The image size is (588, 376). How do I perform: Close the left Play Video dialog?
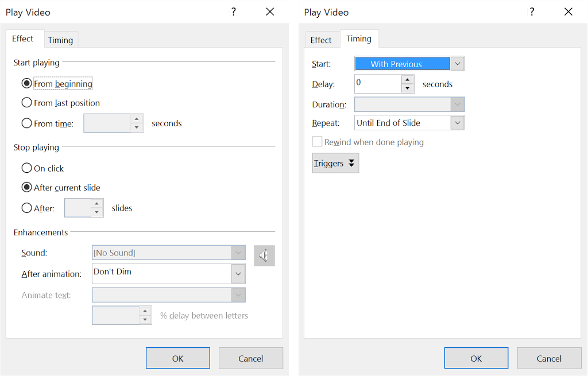click(270, 11)
